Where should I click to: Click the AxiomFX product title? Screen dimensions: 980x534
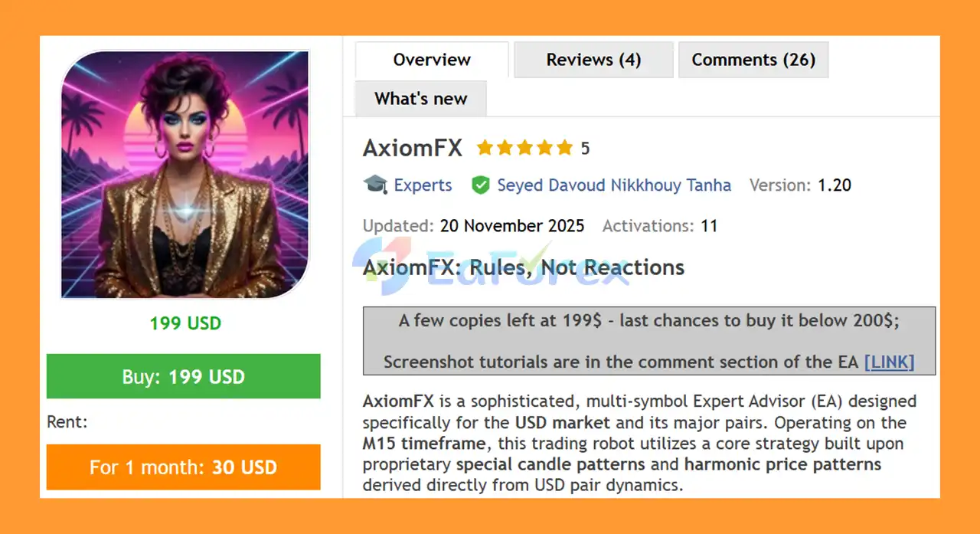click(413, 148)
